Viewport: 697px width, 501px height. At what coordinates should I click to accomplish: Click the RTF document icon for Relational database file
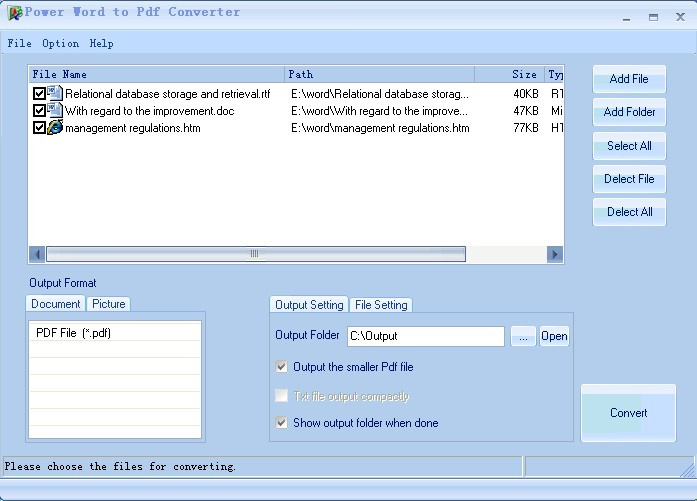[55, 93]
